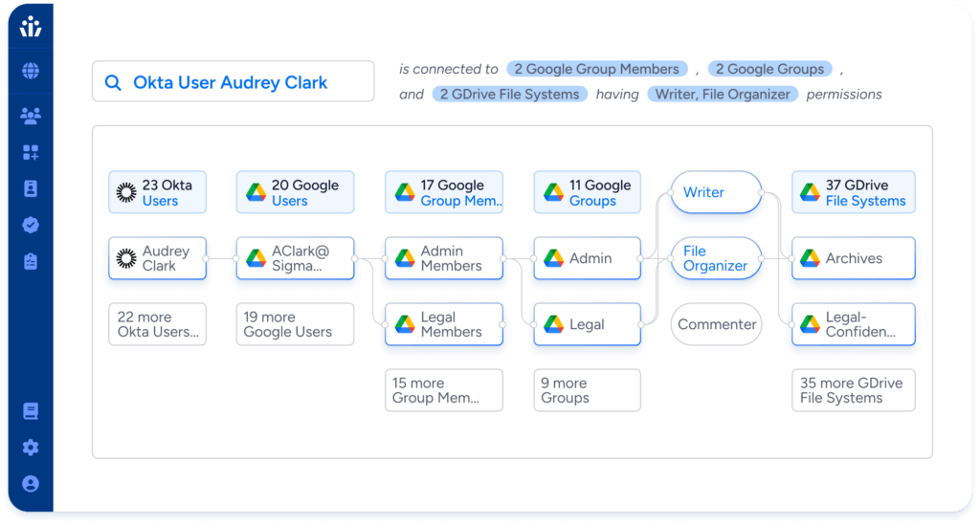980x525 pixels.
Task: Open the users group icon in sidebar
Action: tap(31, 117)
